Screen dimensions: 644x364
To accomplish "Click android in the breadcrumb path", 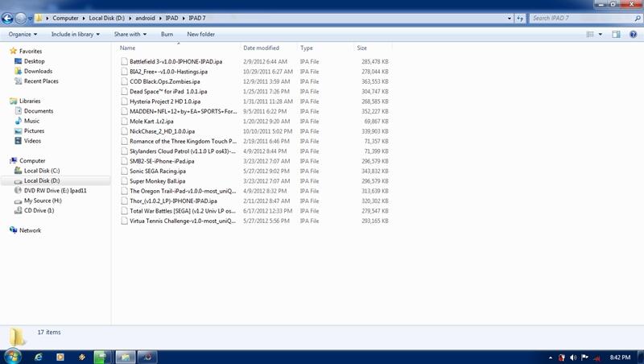I will click(x=146, y=18).
